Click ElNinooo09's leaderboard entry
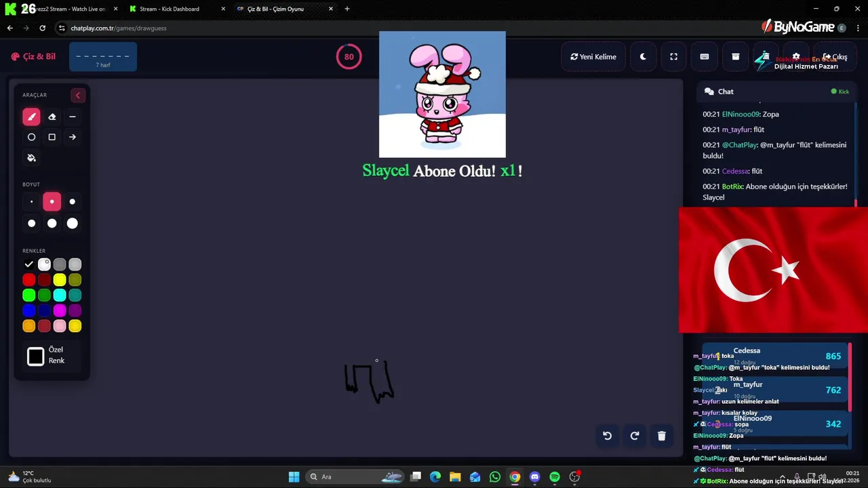This screenshot has width=868, height=488. [x=774, y=424]
